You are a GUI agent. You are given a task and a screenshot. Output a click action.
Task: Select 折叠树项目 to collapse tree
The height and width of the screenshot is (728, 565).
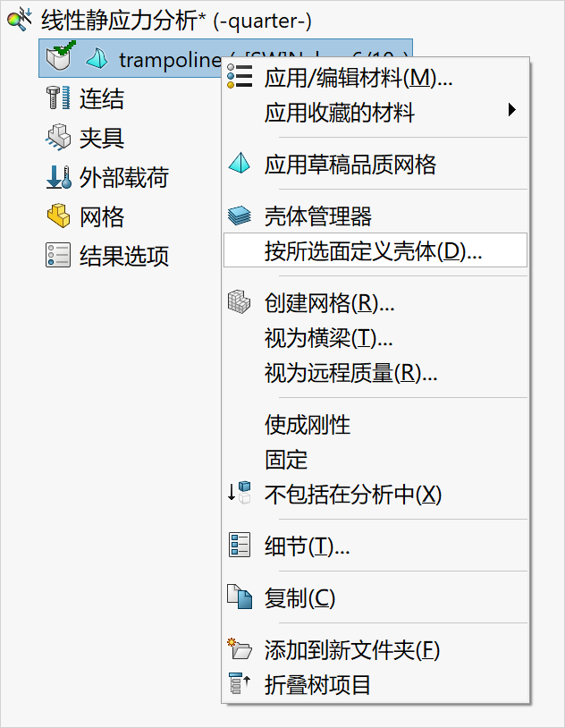(317, 685)
